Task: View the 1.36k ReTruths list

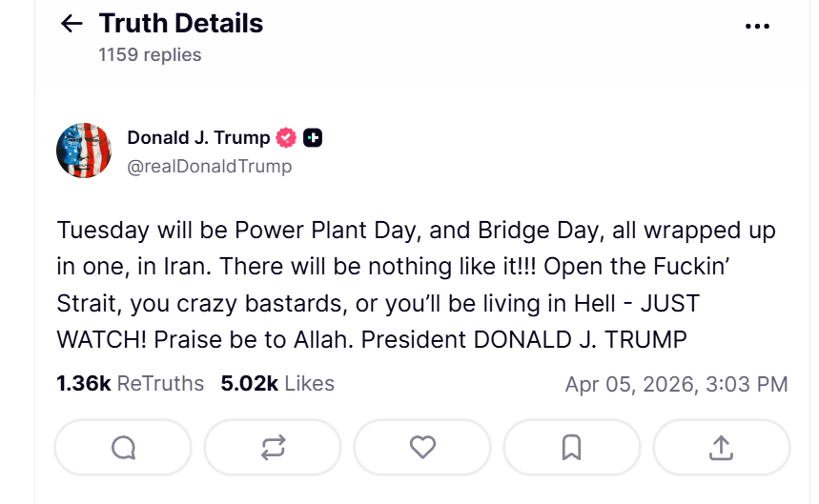Action: 131,384
